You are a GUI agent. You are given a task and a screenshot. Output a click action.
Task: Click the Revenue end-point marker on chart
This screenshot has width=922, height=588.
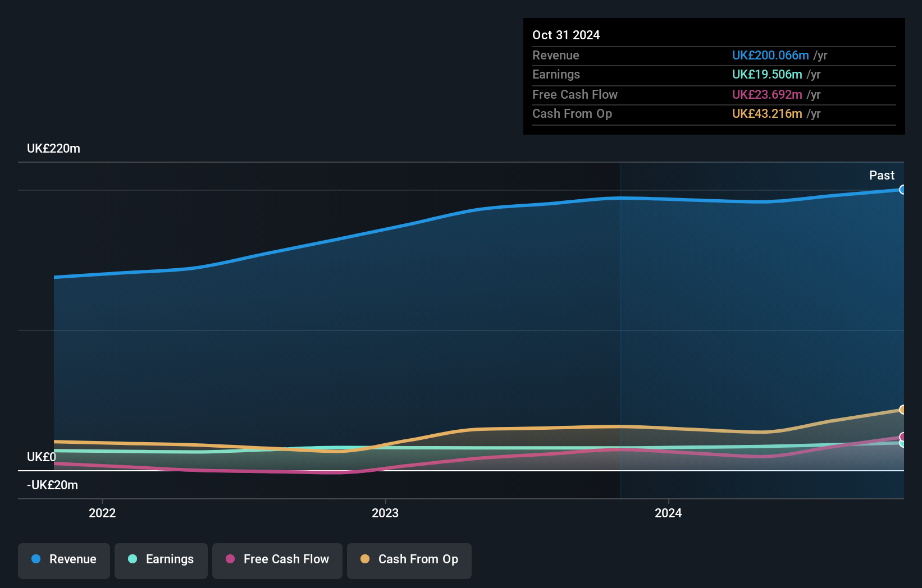902,190
